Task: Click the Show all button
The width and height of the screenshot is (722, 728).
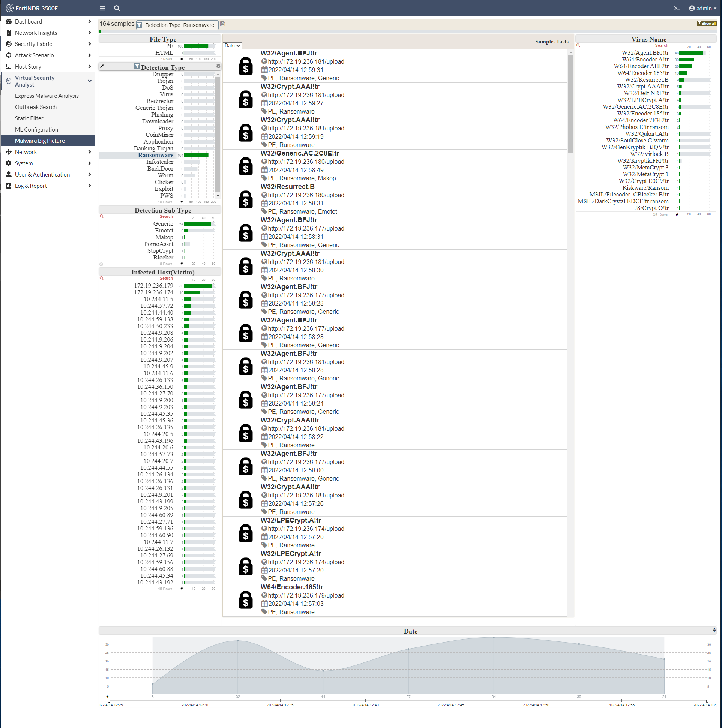Action: pos(706,23)
